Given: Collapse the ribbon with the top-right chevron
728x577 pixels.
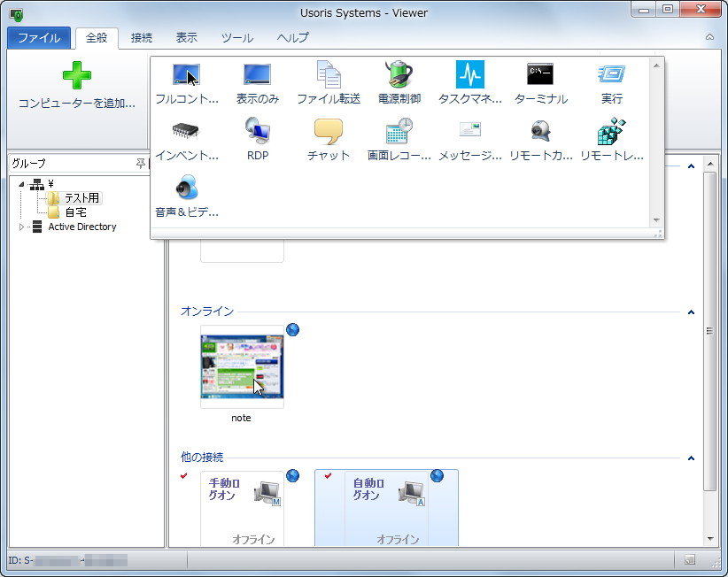Looking at the screenshot, I should (709, 37).
